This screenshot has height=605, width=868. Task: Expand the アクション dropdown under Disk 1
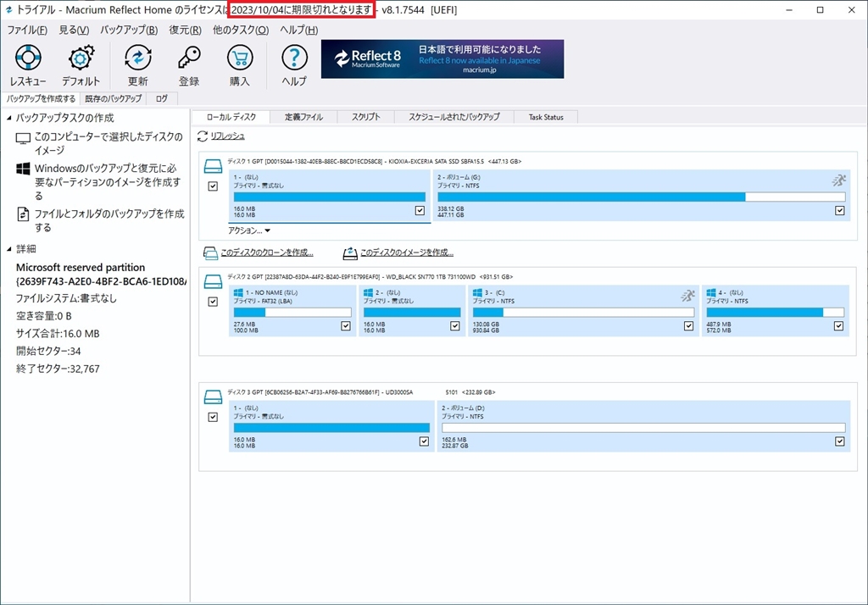(x=249, y=230)
